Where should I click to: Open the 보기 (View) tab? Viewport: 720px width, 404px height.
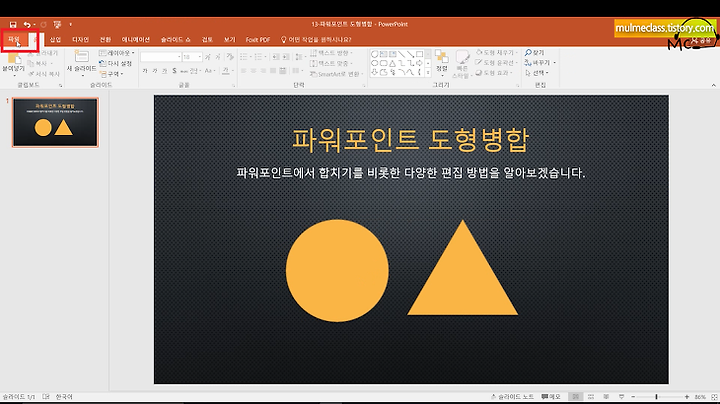pyautogui.click(x=229, y=39)
